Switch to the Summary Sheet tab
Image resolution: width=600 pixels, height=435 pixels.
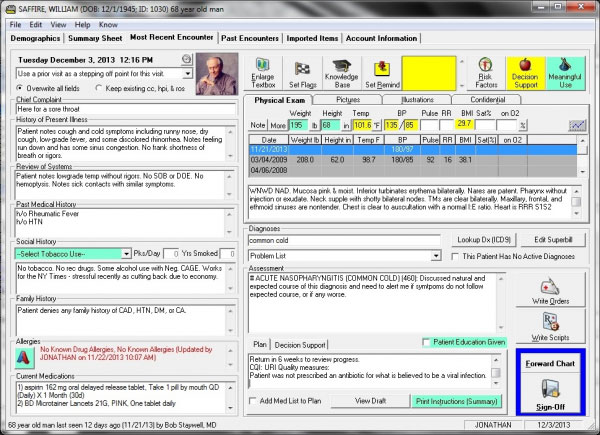pyautogui.click(x=95, y=38)
